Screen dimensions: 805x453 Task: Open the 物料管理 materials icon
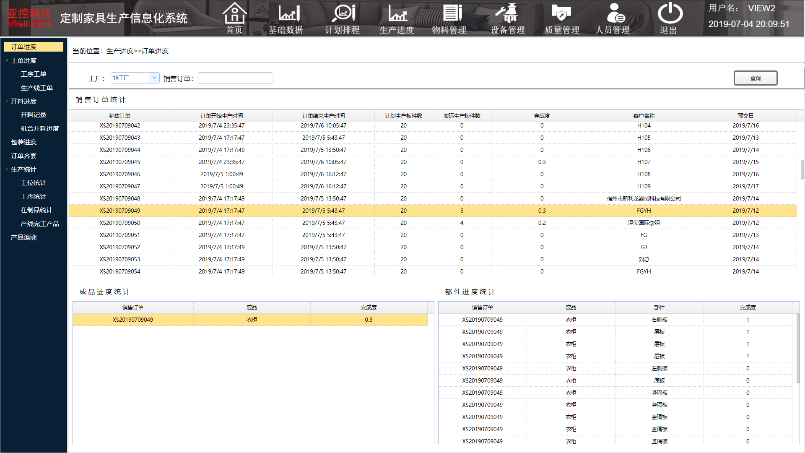[450, 18]
